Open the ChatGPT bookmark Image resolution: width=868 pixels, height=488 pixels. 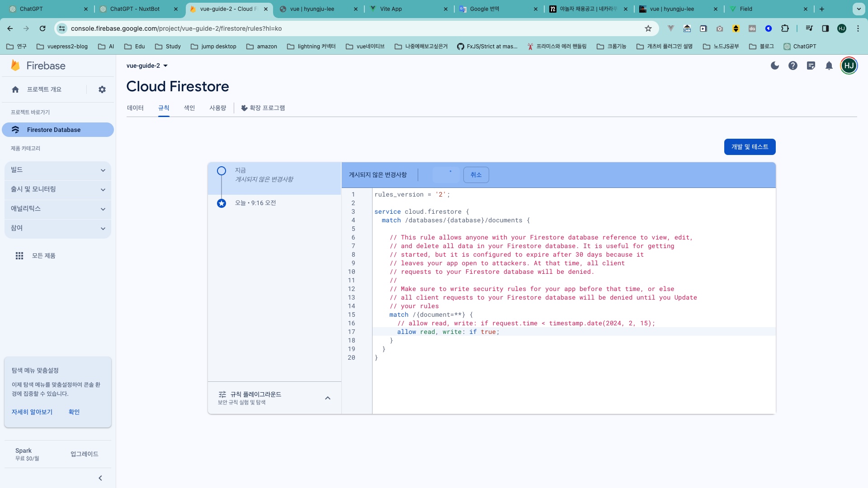click(800, 47)
